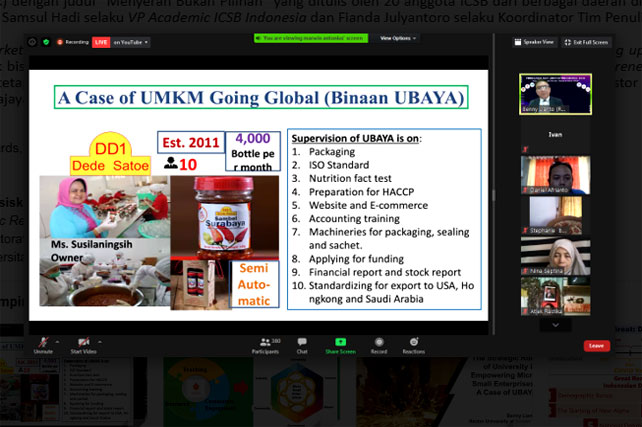Click list item 'Financial report and stock report'

(x=385, y=272)
